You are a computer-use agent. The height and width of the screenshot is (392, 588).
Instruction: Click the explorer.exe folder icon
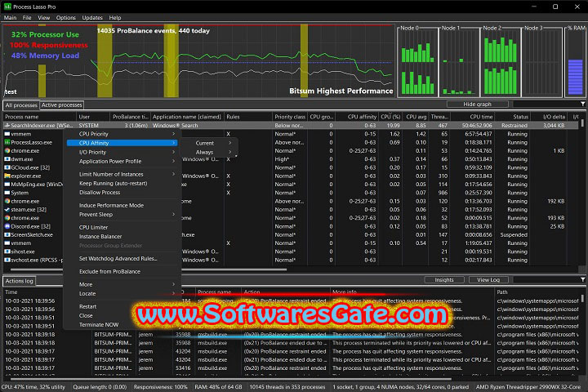pyautogui.click(x=7, y=176)
